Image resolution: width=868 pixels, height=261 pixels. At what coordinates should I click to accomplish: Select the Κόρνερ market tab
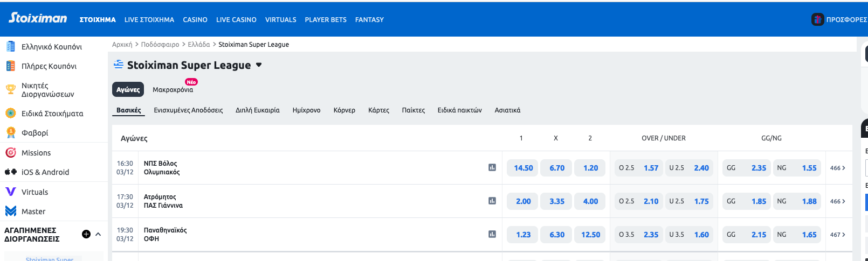pyautogui.click(x=344, y=110)
